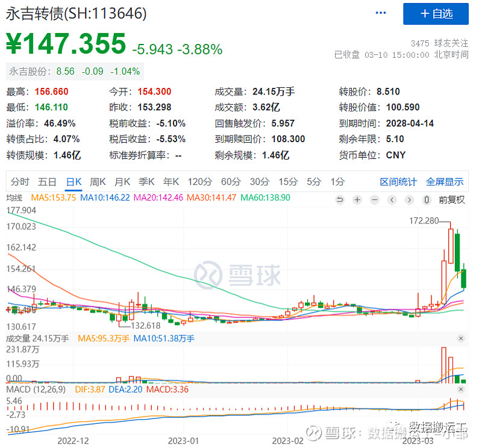This screenshot has height=448, width=482.
Task: Click the 今开 value 154.300
Action: click(154, 92)
